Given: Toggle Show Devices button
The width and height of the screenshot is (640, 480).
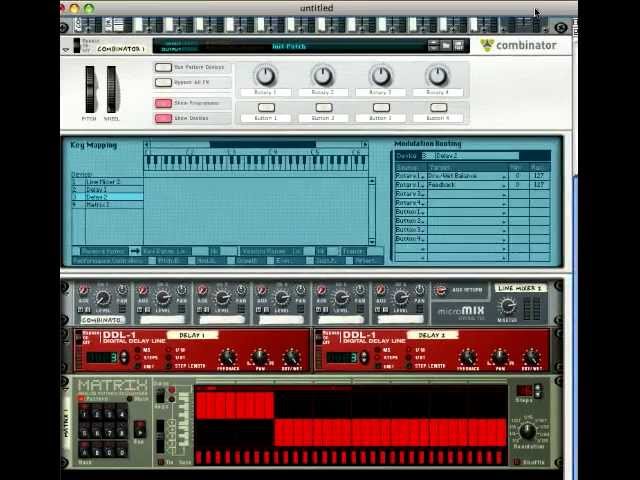Looking at the screenshot, I should click(x=163, y=118).
